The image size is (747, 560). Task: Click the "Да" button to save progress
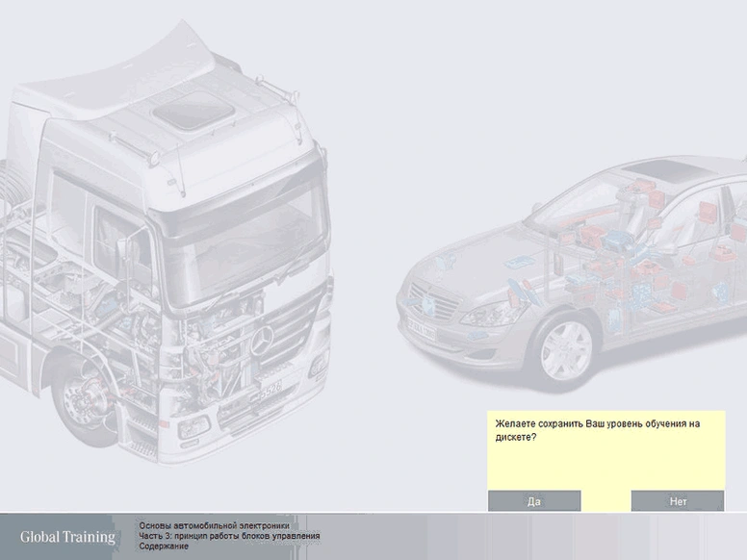coord(534,501)
